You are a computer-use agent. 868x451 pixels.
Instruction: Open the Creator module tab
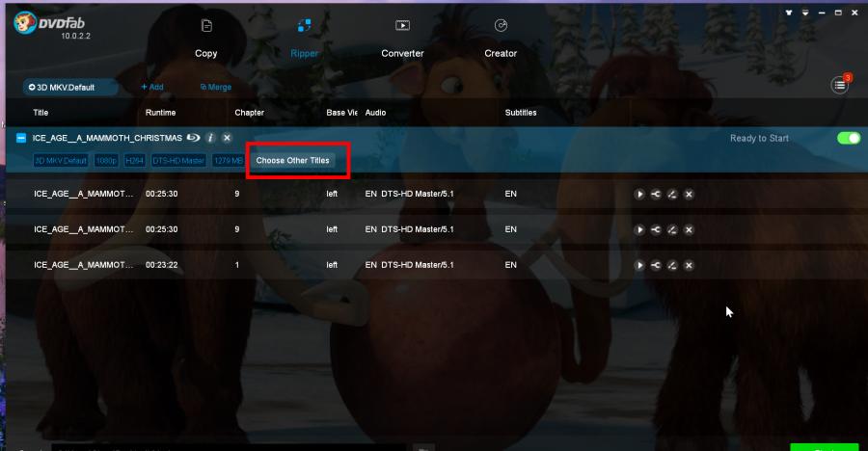pos(501,39)
